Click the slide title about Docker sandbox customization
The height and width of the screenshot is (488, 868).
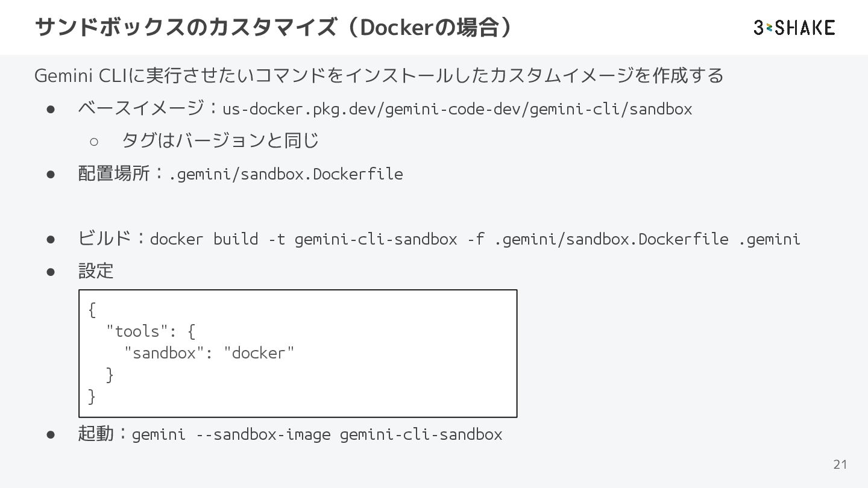pos(274,27)
